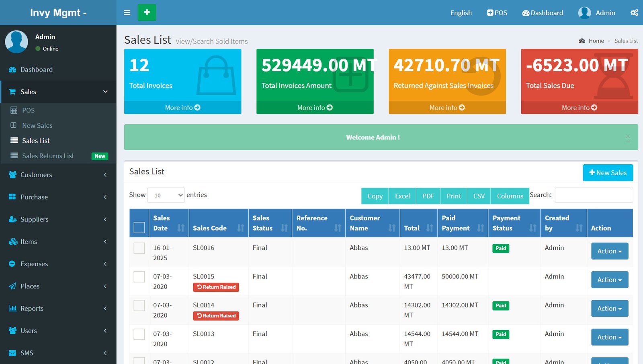
Task: Click the Customers group icon
Action: pyautogui.click(x=12, y=175)
